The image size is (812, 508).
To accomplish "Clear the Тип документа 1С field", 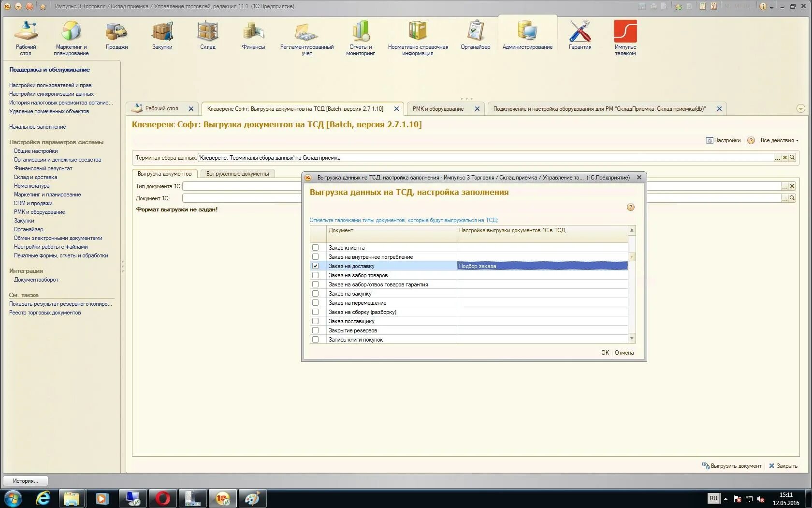I will pyautogui.click(x=792, y=186).
